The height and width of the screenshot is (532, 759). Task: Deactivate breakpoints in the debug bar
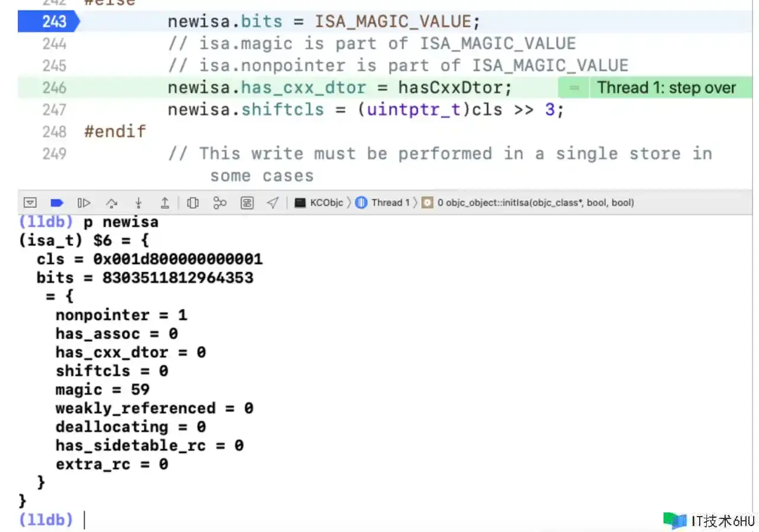tap(57, 203)
